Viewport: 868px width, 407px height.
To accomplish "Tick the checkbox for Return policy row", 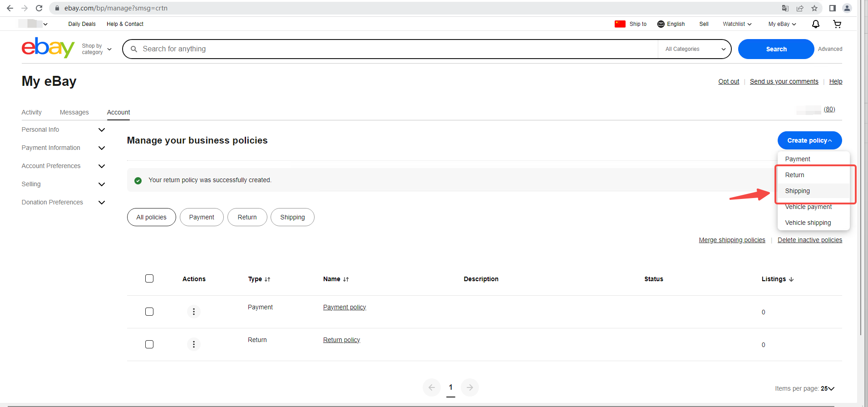I will click(x=149, y=344).
